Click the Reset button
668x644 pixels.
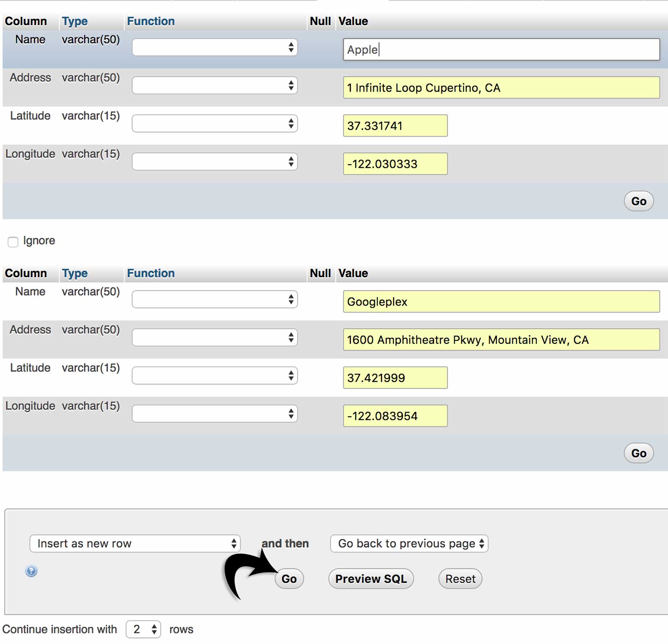460,579
